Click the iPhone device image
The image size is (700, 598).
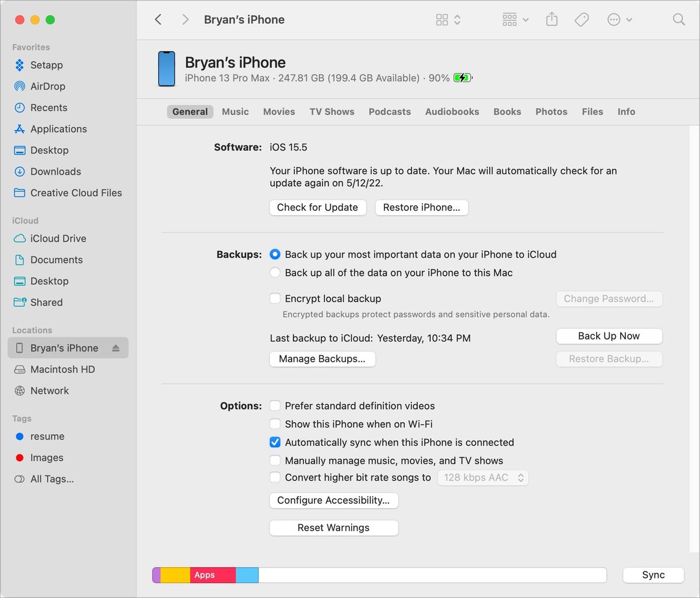pyautogui.click(x=167, y=69)
